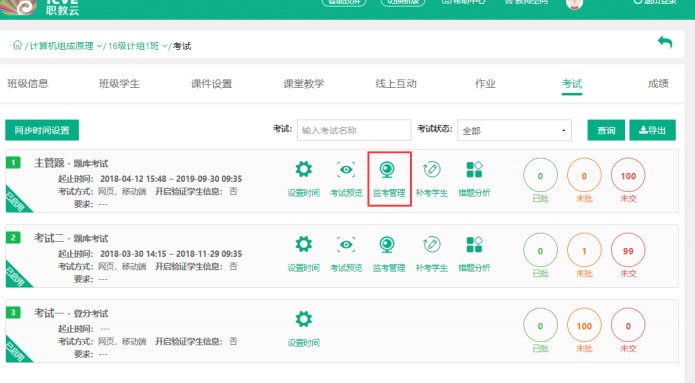The height and width of the screenshot is (383, 695).
Task: Click 已启用 ribbon on 主管题 row
Action: 16,201
